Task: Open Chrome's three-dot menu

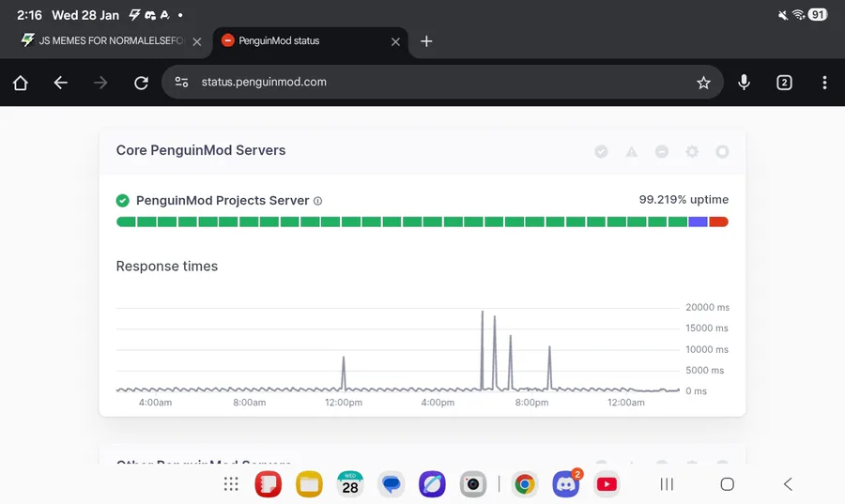Action: click(x=824, y=83)
